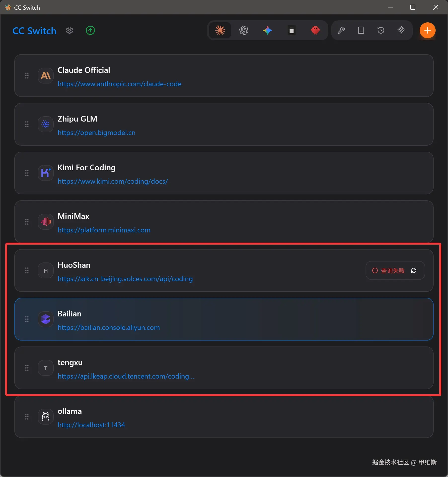Click the tengxu T avatar icon

pos(46,368)
